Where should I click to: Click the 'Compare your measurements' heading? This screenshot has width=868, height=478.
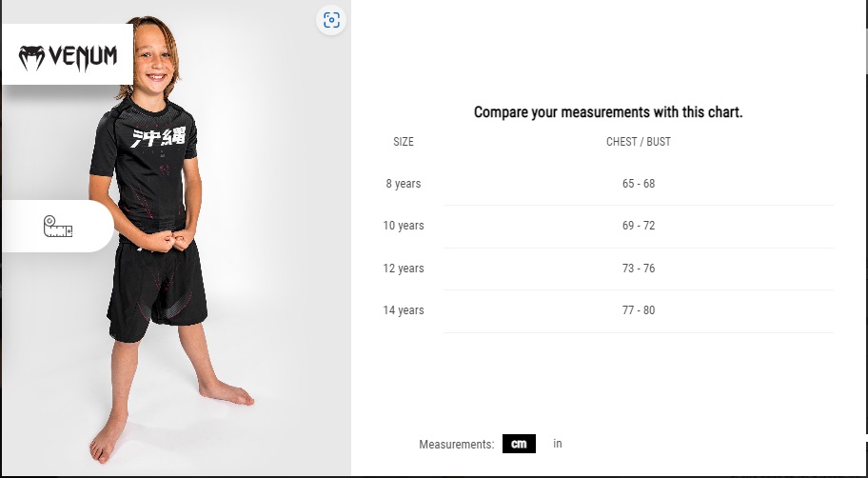click(608, 112)
